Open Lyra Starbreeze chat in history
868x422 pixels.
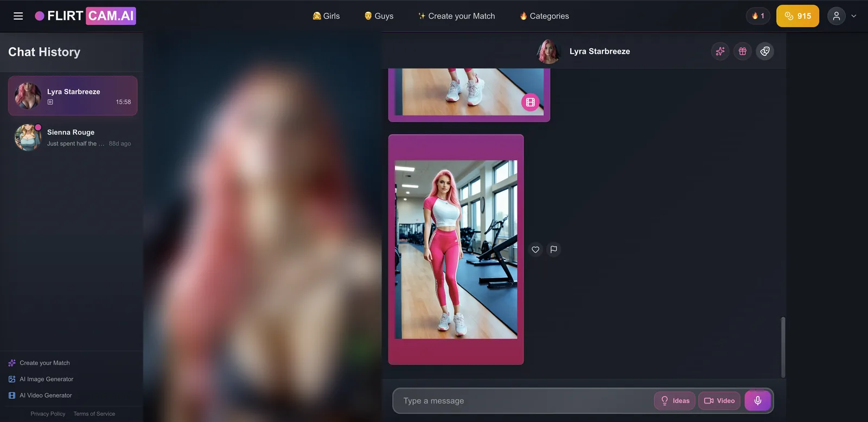(x=73, y=95)
